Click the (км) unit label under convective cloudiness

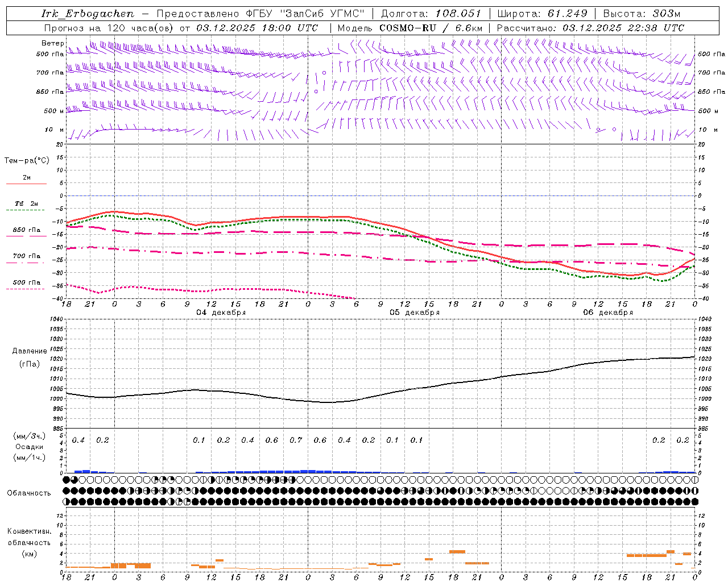30,554
